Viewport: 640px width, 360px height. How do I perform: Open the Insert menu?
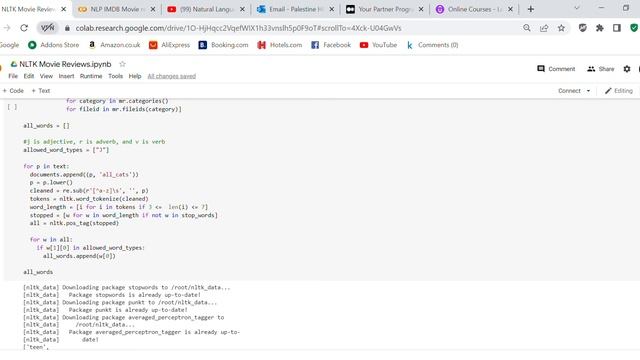click(x=67, y=76)
